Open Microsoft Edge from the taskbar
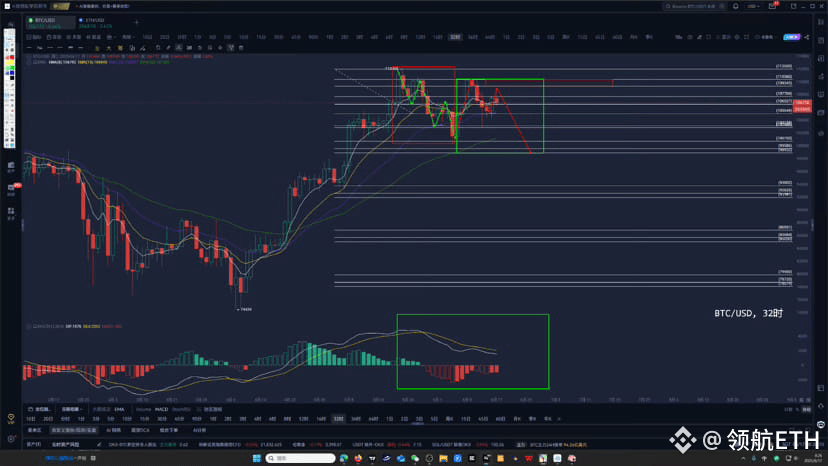The width and height of the screenshot is (828, 466). click(x=344, y=458)
